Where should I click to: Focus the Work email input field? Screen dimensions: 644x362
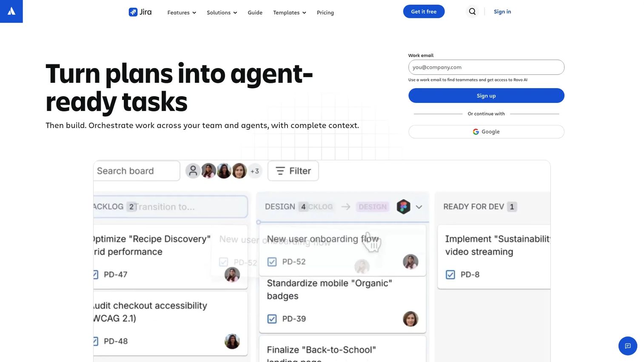(x=486, y=67)
